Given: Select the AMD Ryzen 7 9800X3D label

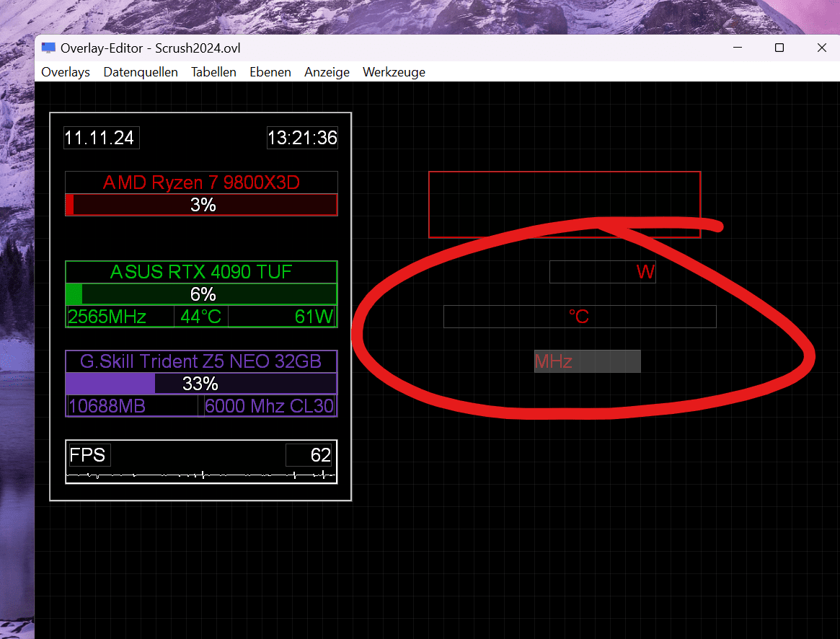Looking at the screenshot, I should point(201,182).
